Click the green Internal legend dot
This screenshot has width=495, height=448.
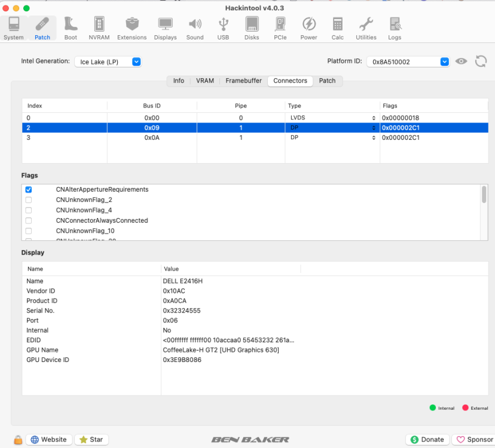[x=433, y=407]
